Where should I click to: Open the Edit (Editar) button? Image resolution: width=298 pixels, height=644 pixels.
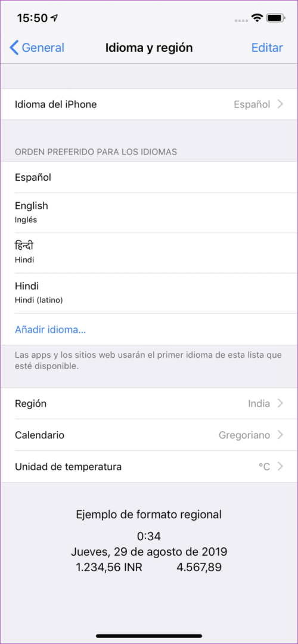point(267,48)
